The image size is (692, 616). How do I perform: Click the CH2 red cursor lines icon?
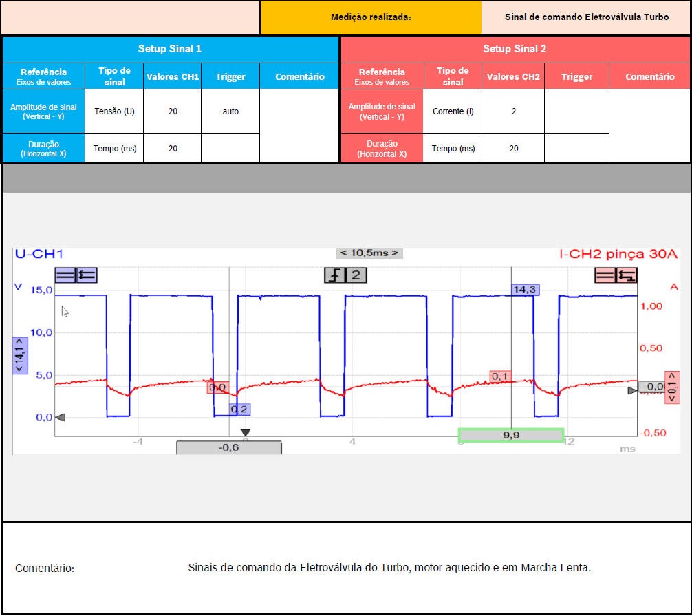point(605,275)
